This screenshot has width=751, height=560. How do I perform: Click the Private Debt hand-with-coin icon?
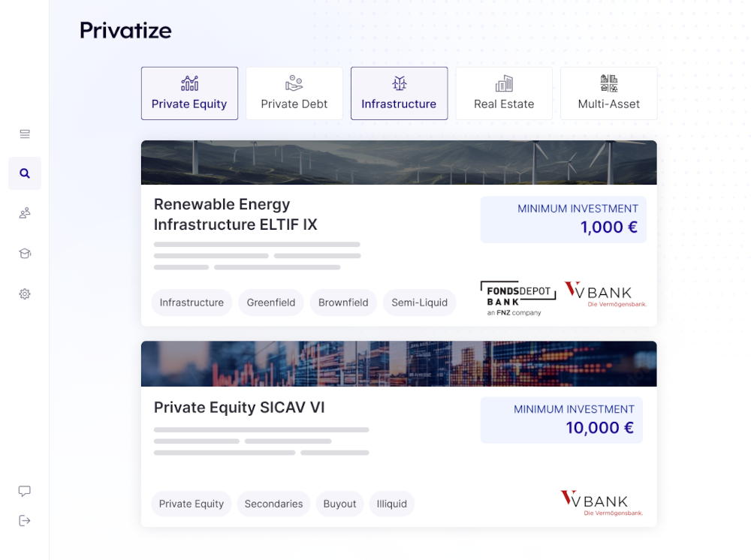click(x=294, y=83)
